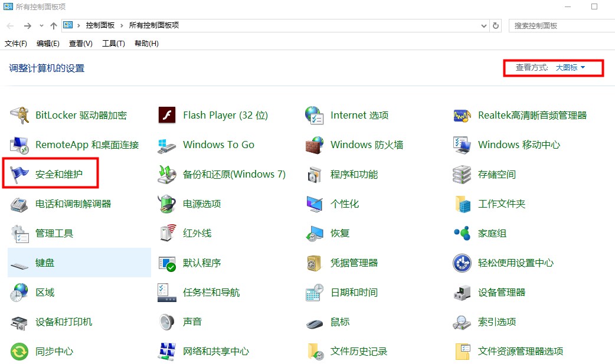Open the Windows To Go icon
This screenshot has height=364, width=615.
tap(166, 145)
